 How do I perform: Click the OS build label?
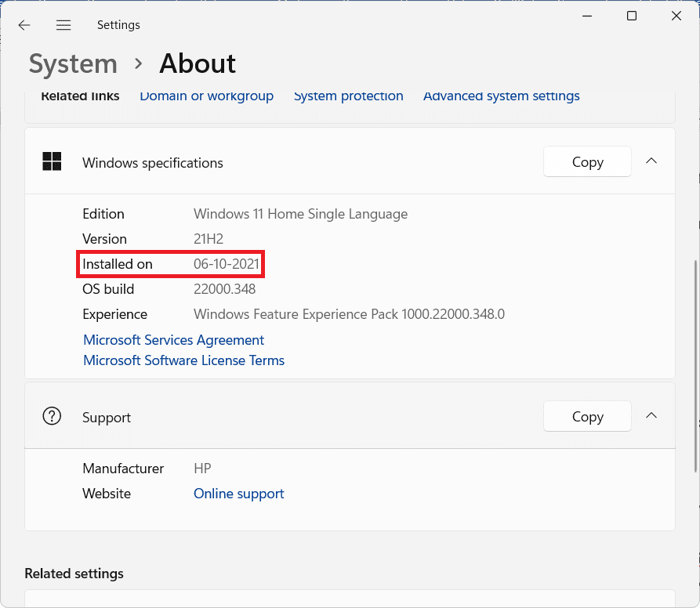tap(108, 289)
